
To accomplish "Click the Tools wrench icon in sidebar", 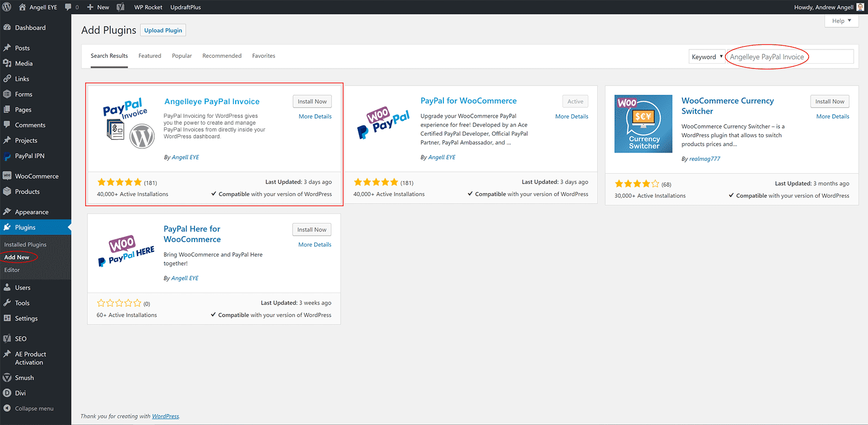I will (x=7, y=303).
